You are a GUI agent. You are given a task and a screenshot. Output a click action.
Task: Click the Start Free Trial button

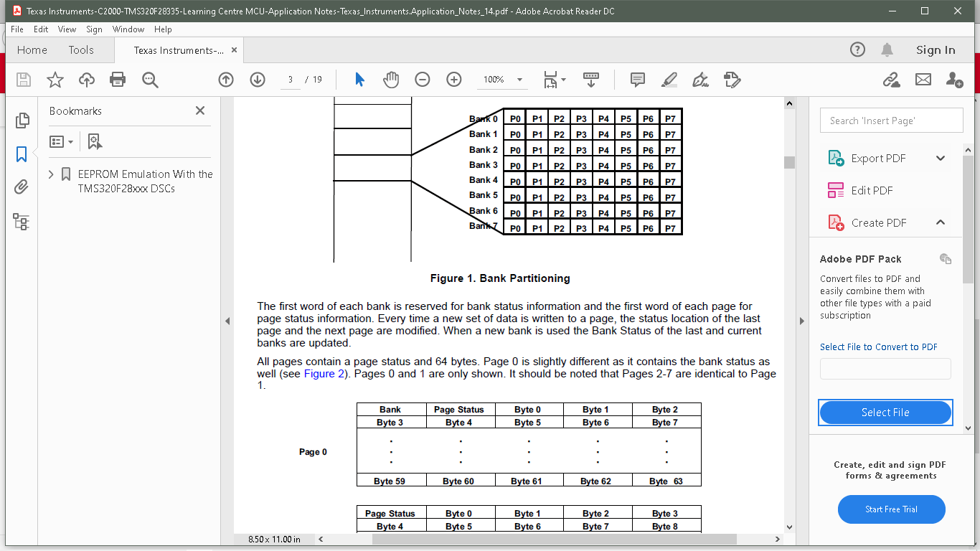(x=891, y=509)
